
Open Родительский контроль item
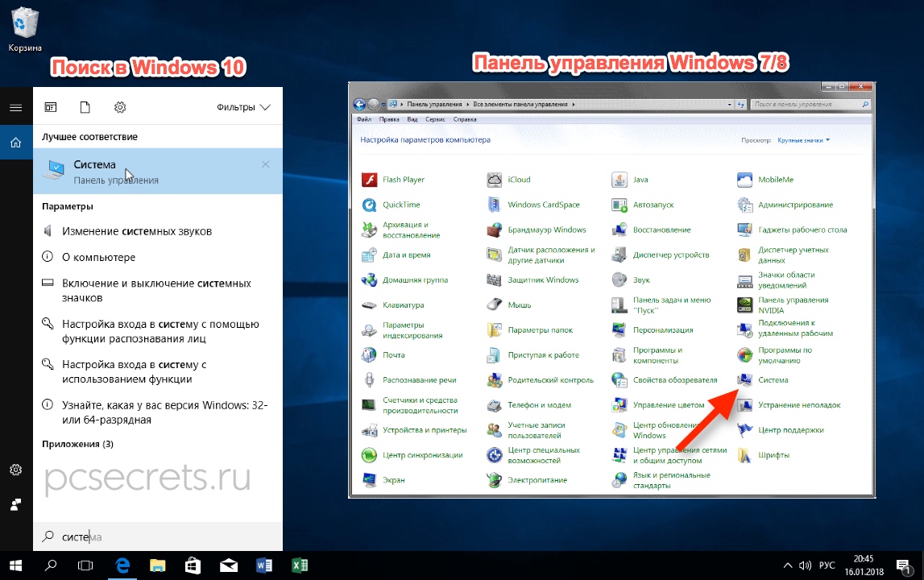[x=541, y=379]
